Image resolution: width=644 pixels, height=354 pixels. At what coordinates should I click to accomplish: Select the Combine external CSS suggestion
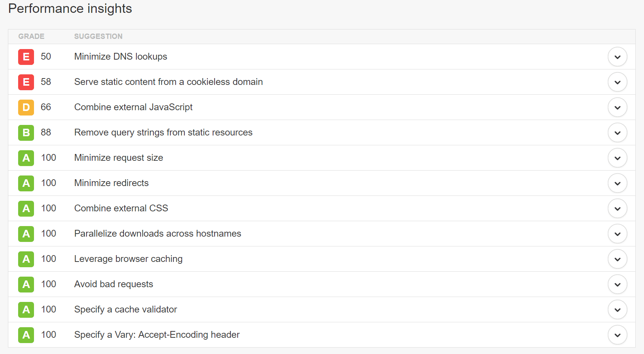click(x=121, y=208)
